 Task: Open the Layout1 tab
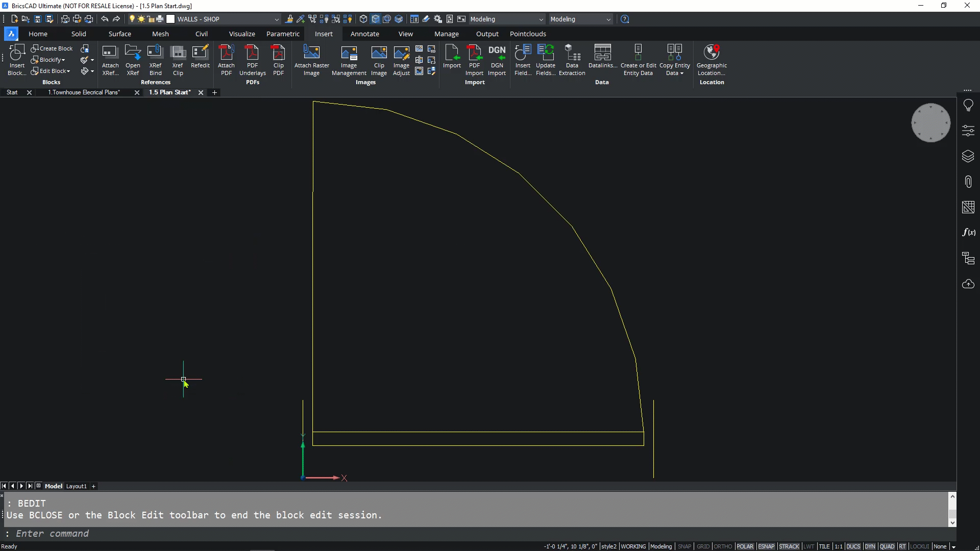point(77,486)
